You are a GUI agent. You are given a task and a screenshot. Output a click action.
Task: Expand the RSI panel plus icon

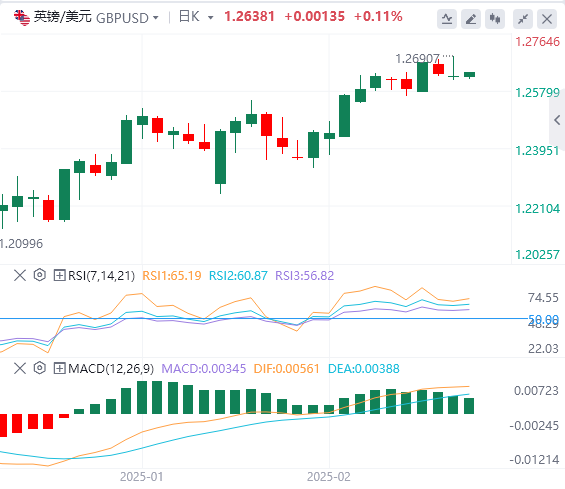59,276
